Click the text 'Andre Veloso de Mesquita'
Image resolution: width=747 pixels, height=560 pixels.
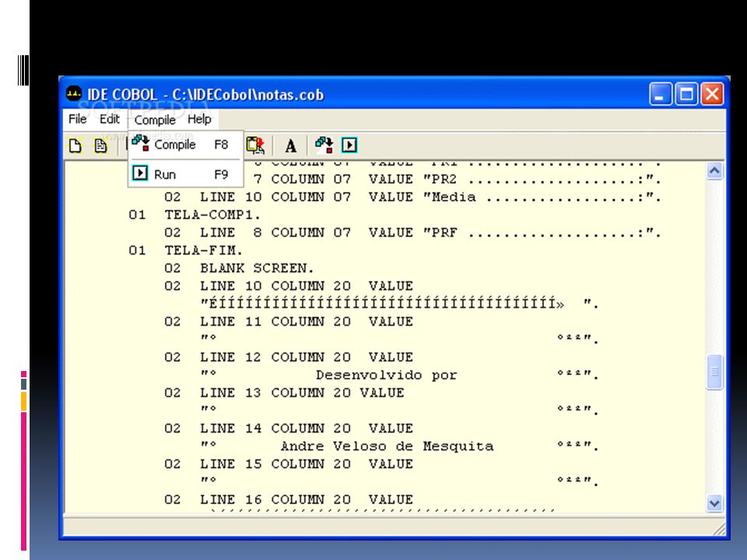(387, 446)
